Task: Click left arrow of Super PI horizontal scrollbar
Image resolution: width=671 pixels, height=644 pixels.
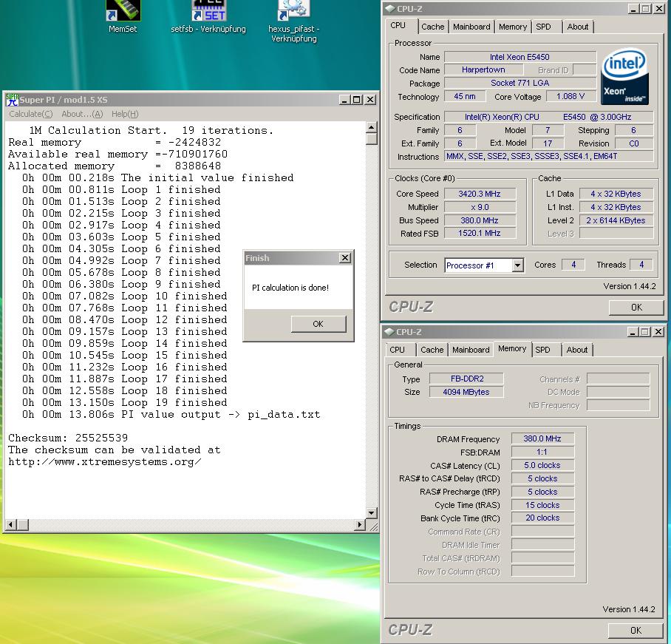Action: [10, 524]
